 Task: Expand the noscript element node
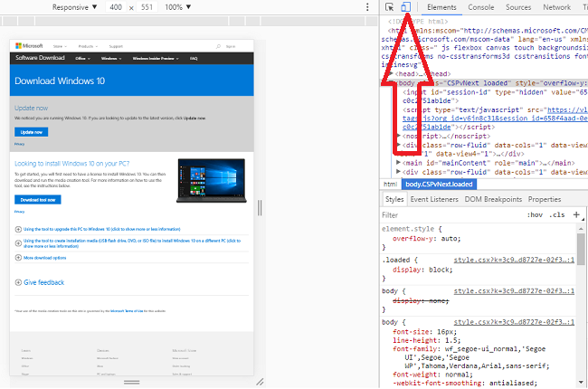399,136
